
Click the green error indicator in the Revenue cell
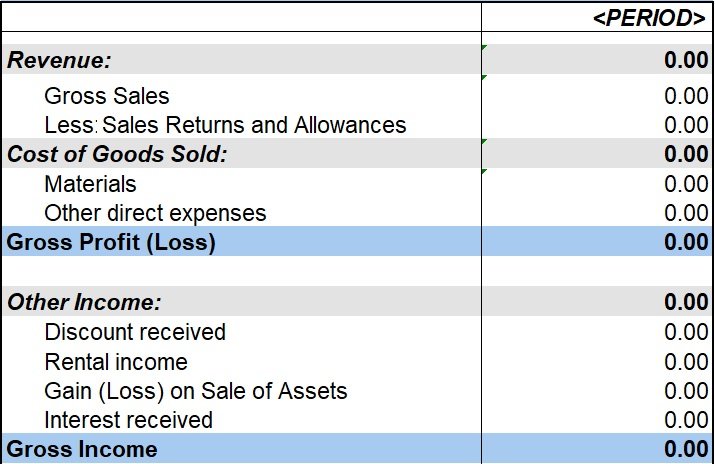(484, 47)
